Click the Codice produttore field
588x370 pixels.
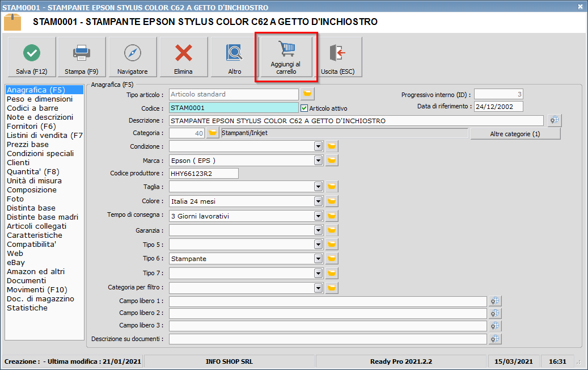(204, 174)
